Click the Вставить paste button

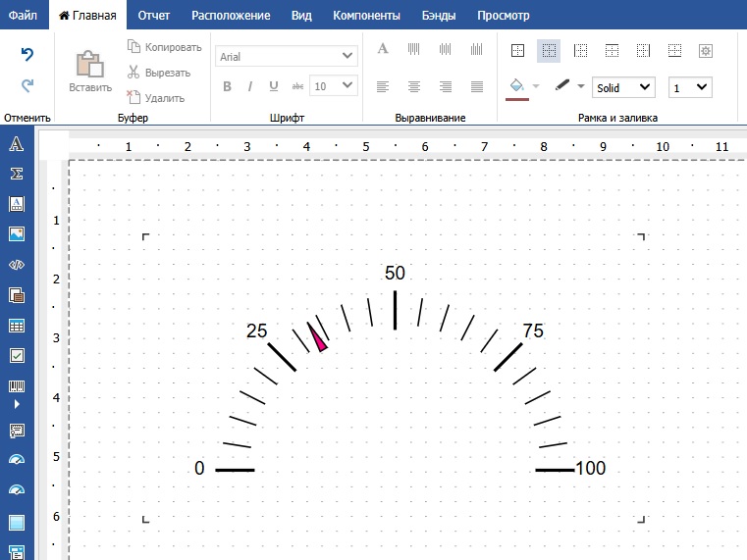click(x=90, y=72)
